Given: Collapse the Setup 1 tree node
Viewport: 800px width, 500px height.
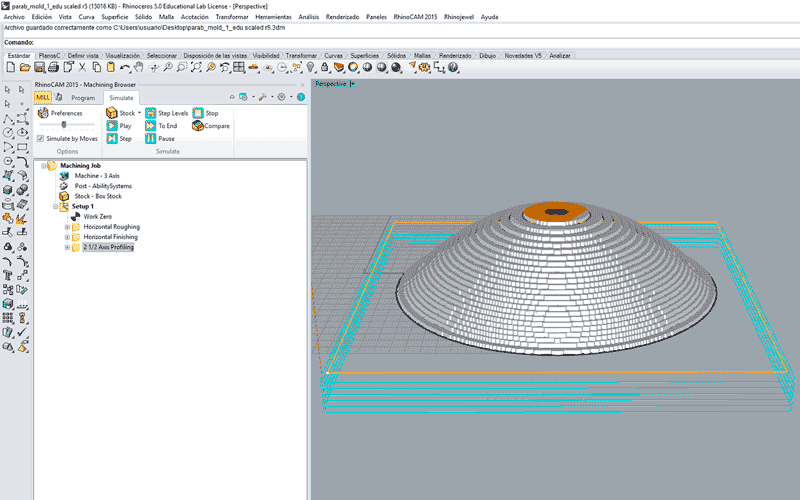Looking at the screenshot, I should [x=55, y=206].
